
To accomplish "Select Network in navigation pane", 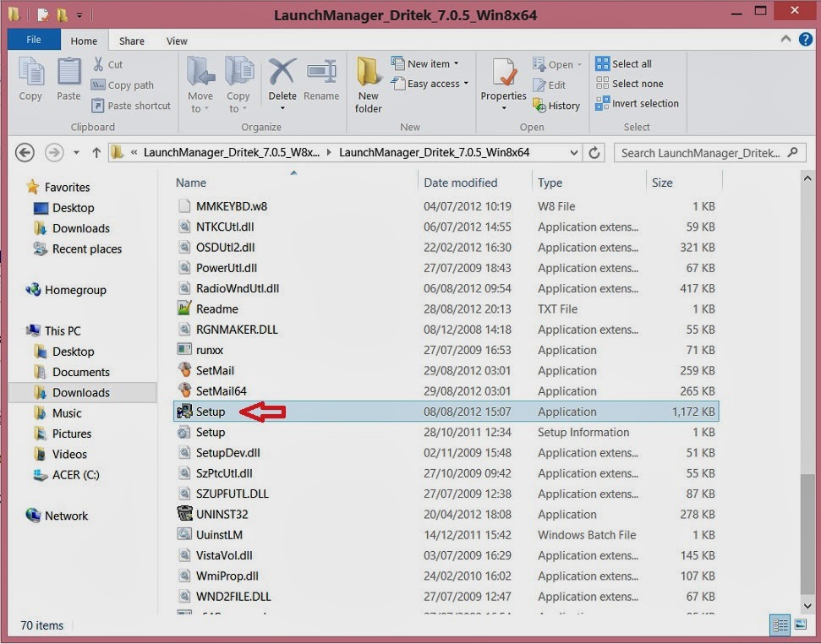I will pos(57,516).
